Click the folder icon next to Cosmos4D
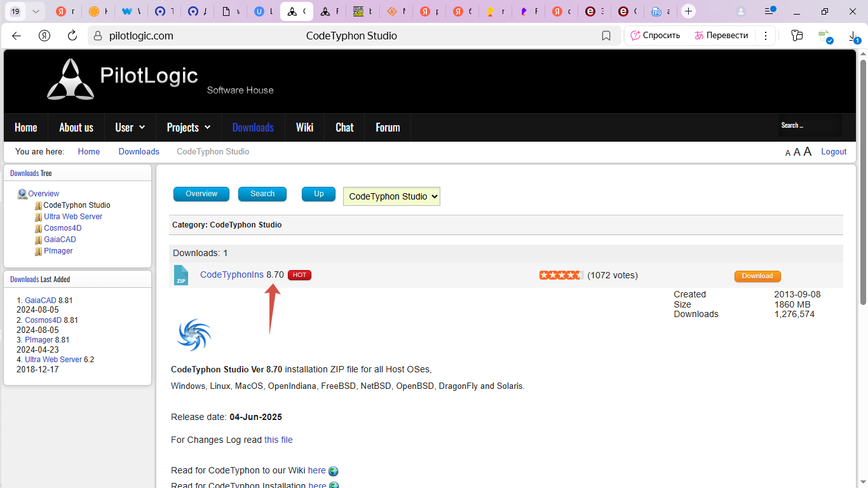868x488 pixels. click(x=38, y=229)
